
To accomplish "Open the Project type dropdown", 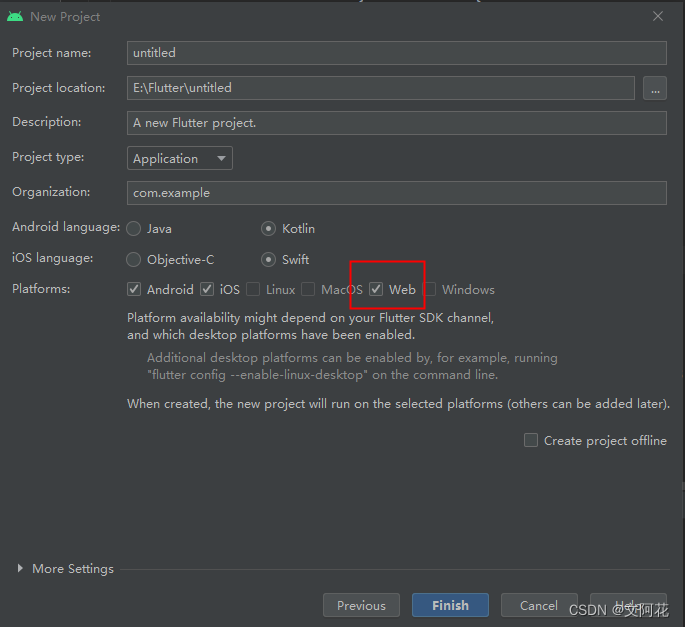I will click(180, 158).
